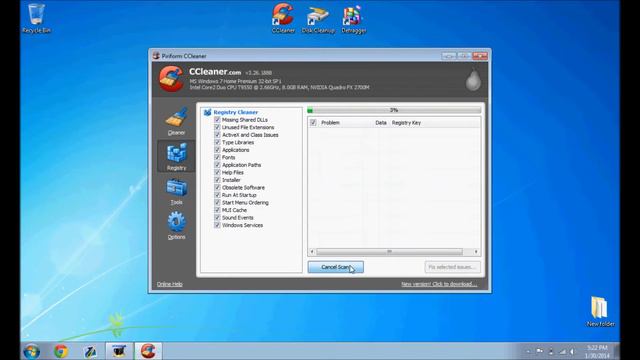640x360 pixels.
Task: Click the registry scan progress bar
Action: pyautogui.click(x=394, y=110)
